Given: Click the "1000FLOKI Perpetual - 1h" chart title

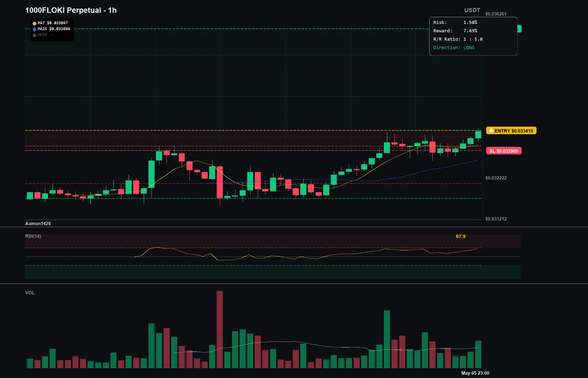Looking at the screenshot, I should [x=71, y=10].
